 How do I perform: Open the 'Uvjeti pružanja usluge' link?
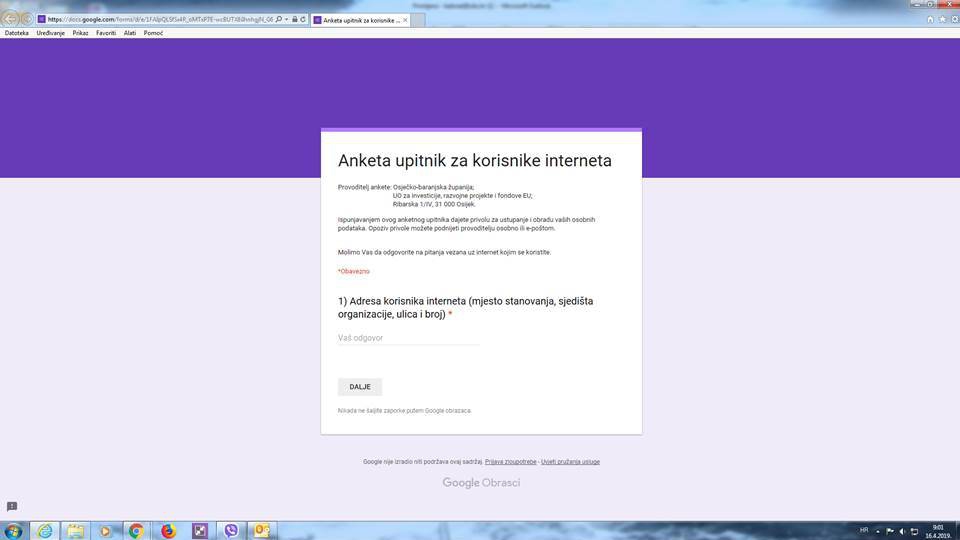point(571,462)
